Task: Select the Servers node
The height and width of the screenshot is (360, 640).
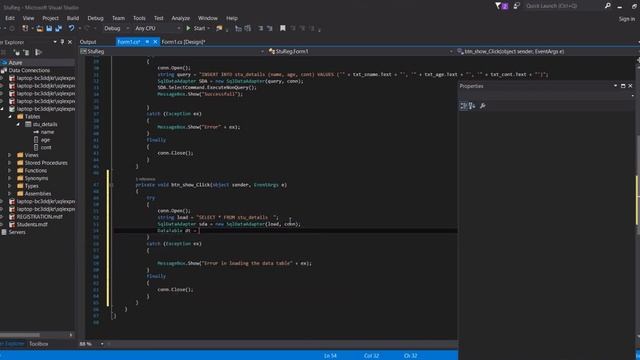Action: tap(17, 233)
